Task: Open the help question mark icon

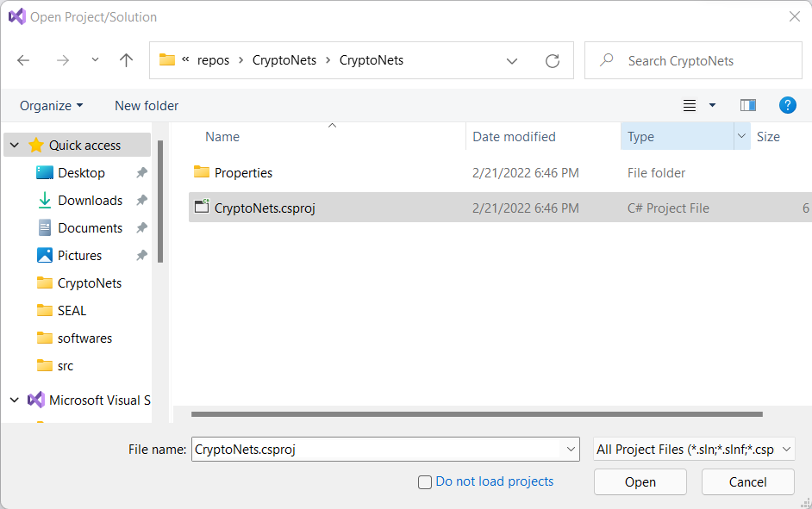Action: click(x=787, y=105)
